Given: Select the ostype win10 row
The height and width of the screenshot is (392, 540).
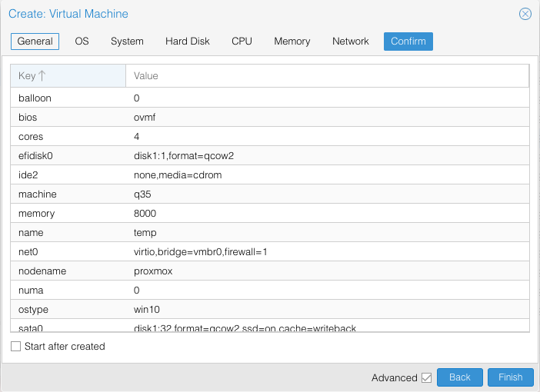Looking at the screenshot, I should point(269,310).
